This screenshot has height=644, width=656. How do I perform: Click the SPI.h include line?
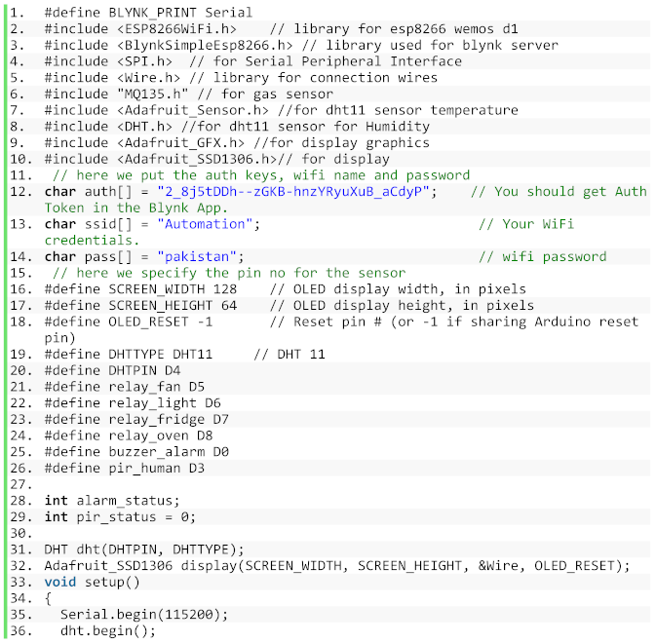pos(108,61)
